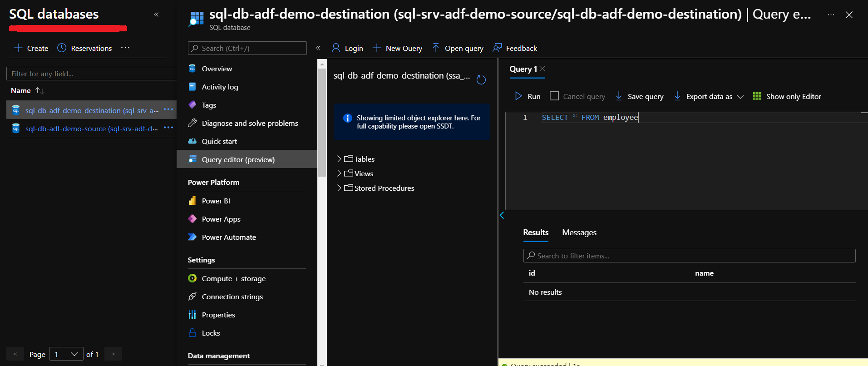Click Show only Editor grid icon
Screen dimensions: 868x366
coord(757,96)
